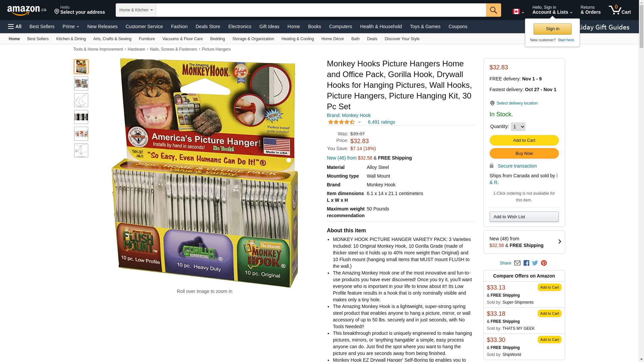644x362 pixels.
Task: Open the 6,491 ratings link
Action: 381,122
